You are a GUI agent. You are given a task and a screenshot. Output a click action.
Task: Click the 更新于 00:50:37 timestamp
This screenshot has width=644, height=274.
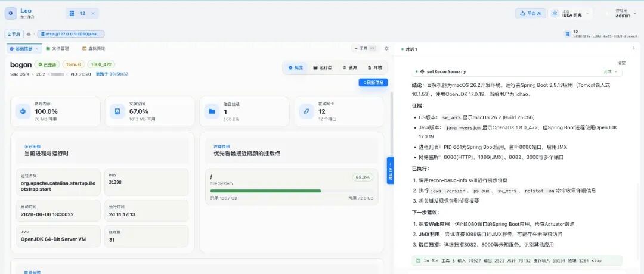pyautogui.click(x=112, y=74)
